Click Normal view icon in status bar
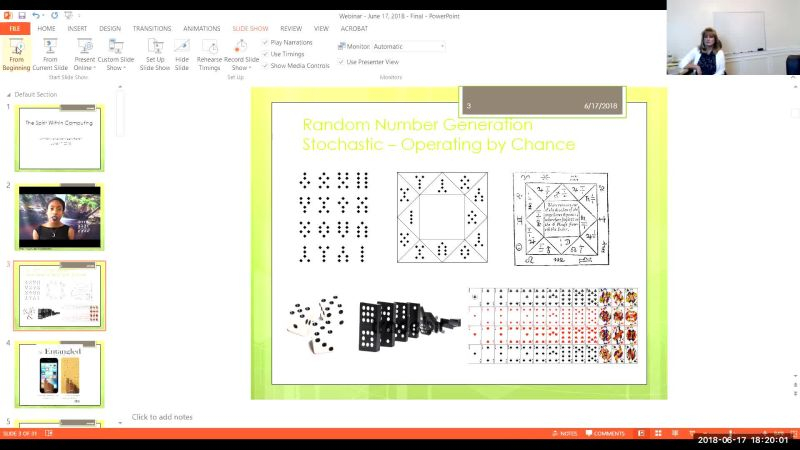 [x=642, y=434]
